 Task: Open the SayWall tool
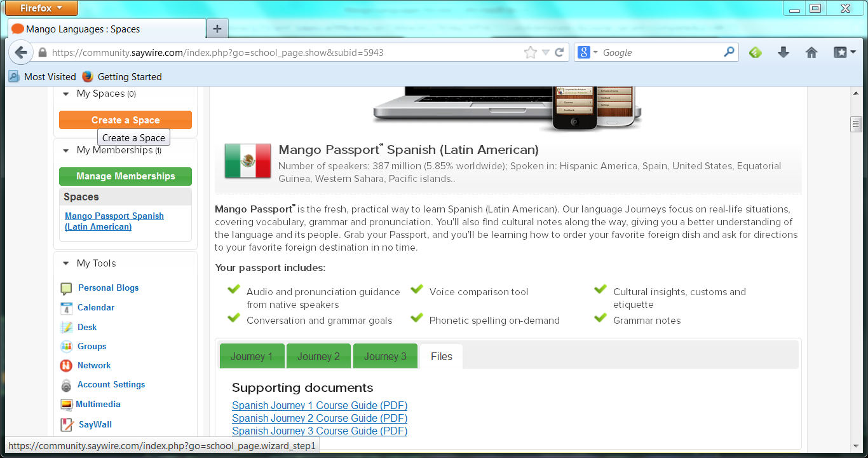93,424
